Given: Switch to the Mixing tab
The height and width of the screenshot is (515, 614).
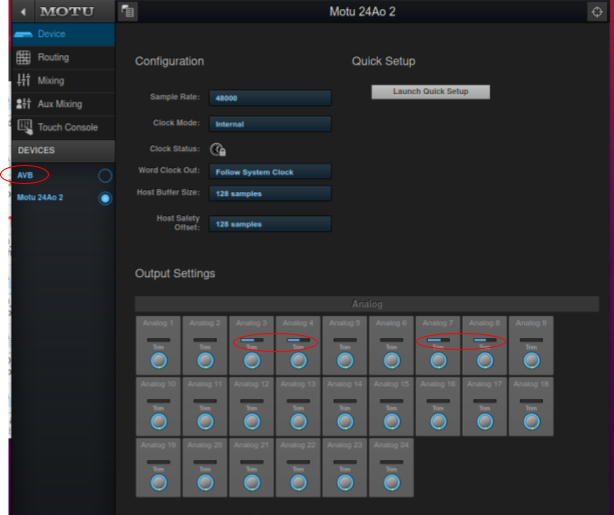Looking at the screenshot, I should pos(63,81).
